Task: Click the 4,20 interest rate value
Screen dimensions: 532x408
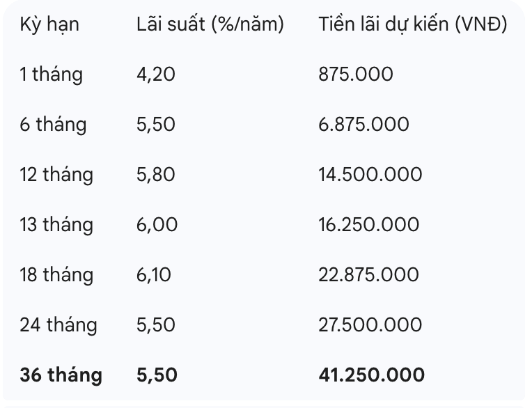Action: [156, 74]
